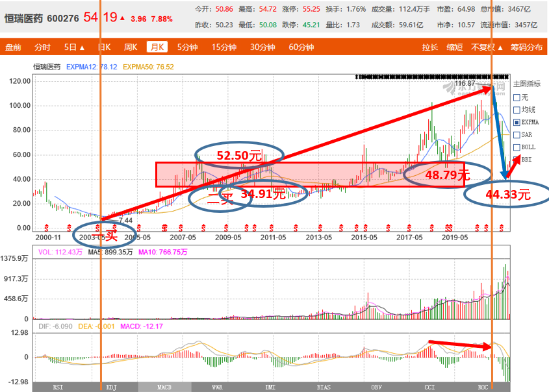549x392 pixels.
Task: Switch to the W%R indicator tab
Action: pos(218,387)
